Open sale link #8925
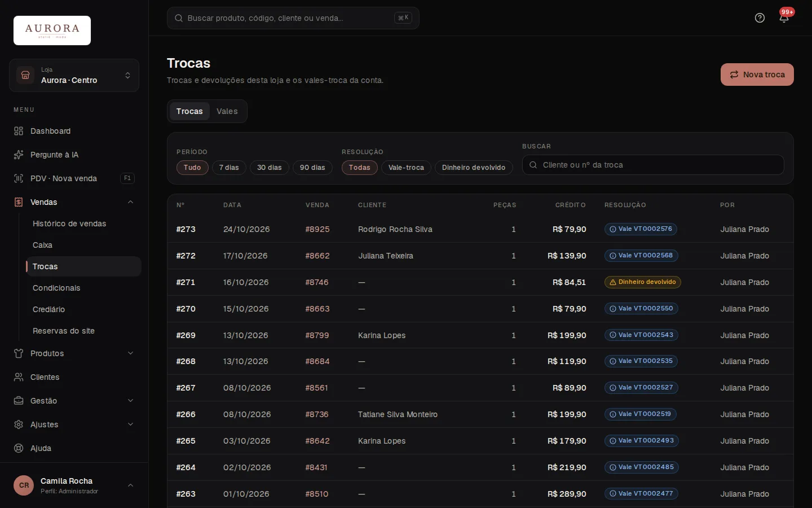The height and width of the screenshot is (508, 812). (317, 229)
